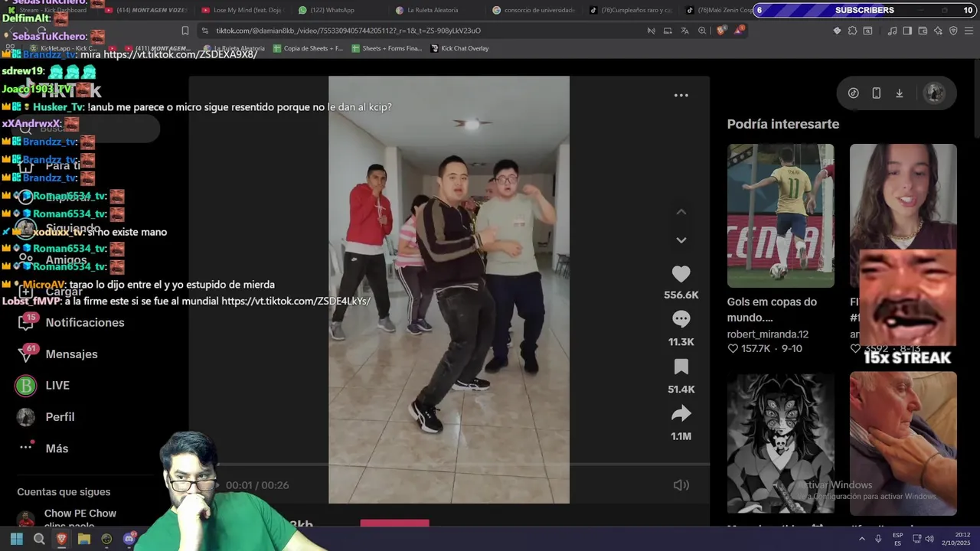Toggle the browser sidebar panel icon
This screenshot has width=980, height=551.
point(907,31)
